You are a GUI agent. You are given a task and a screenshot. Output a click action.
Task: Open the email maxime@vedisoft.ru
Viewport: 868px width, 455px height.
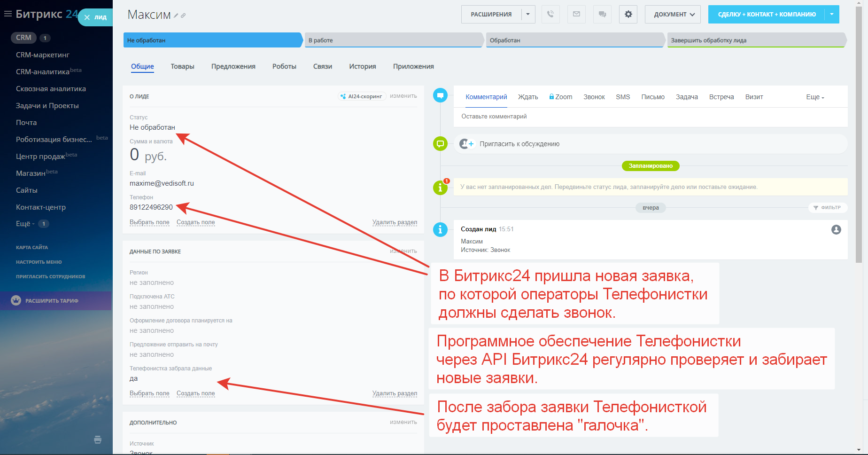point(162,183)
